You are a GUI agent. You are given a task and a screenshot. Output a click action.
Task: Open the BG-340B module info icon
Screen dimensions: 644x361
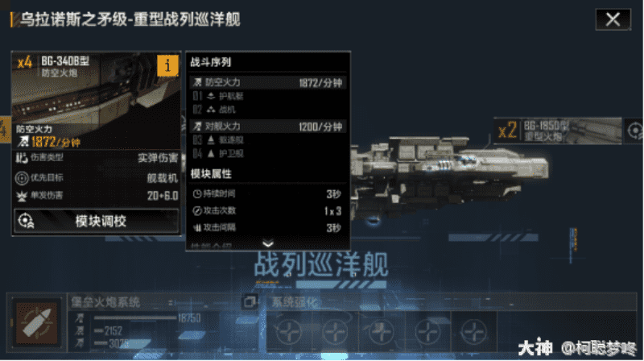tap(167, 65)
